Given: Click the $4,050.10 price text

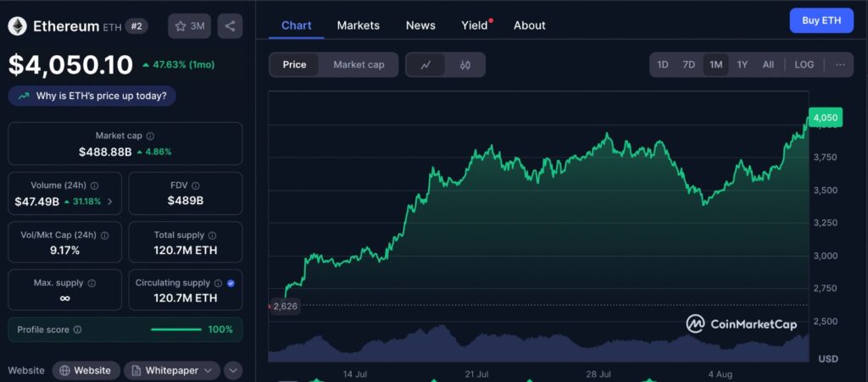Looking at the screenshot, I should 70,64.
